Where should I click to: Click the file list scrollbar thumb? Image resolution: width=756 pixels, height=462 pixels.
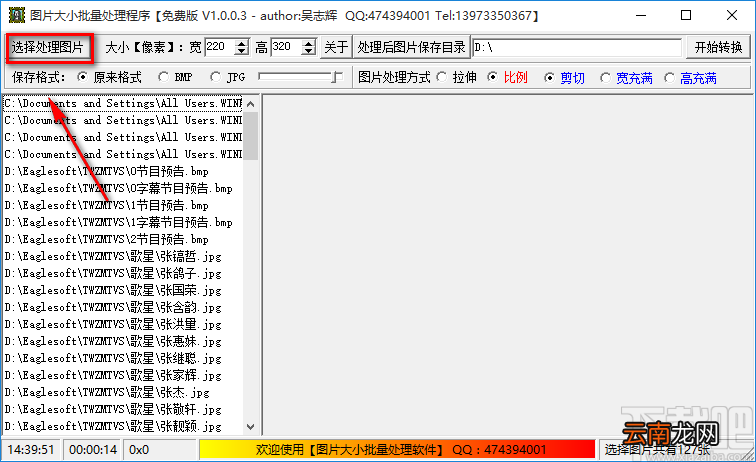point(250,136)
